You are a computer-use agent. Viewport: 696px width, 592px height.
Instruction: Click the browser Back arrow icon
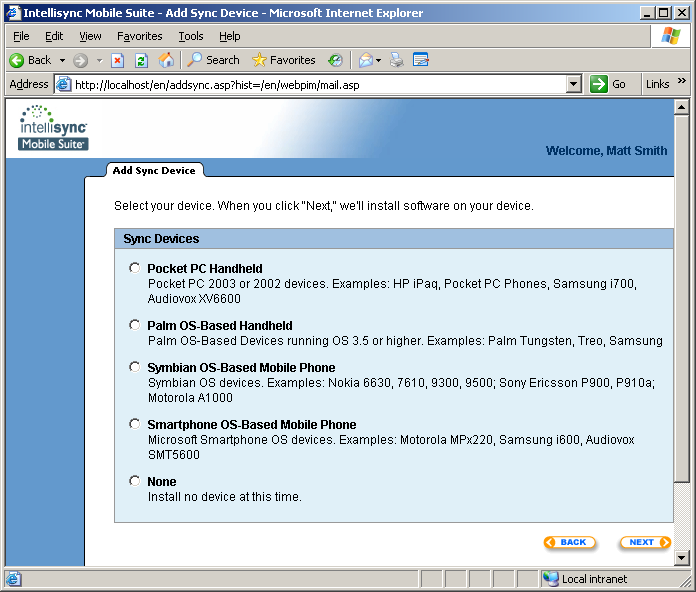[x=17, y=60]
